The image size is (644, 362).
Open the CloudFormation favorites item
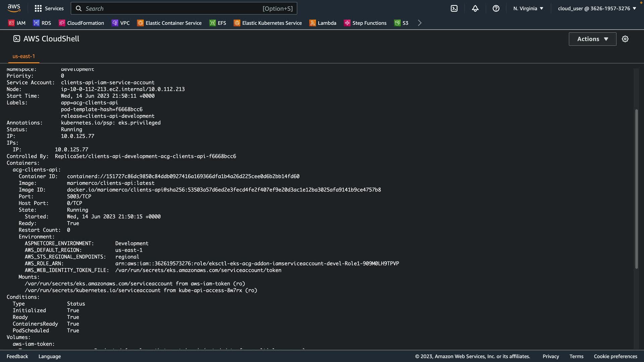point(82,23)
